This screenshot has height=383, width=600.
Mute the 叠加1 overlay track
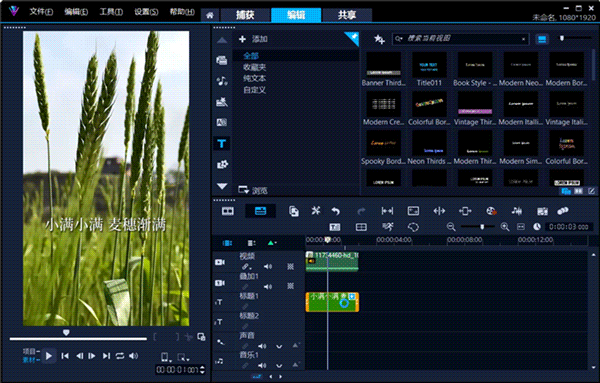tap(268, 286)
